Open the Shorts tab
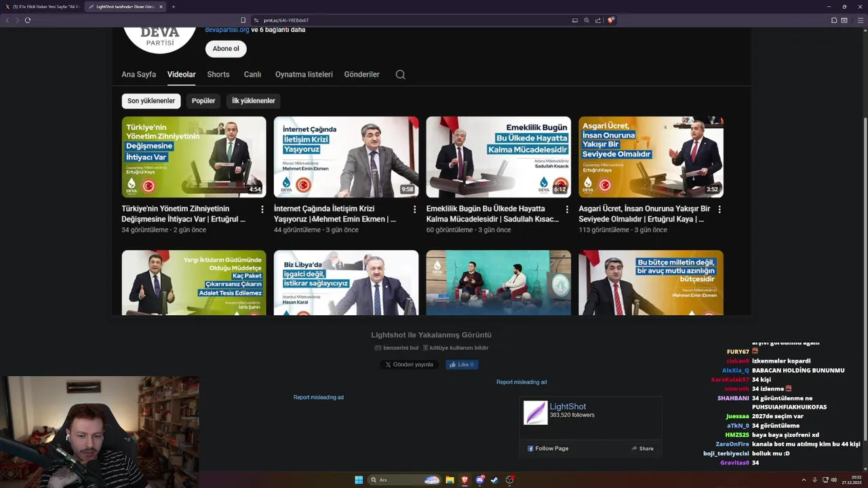Image resolution: width=868 pixels, height=488 pixels. [x=218, y=75]
